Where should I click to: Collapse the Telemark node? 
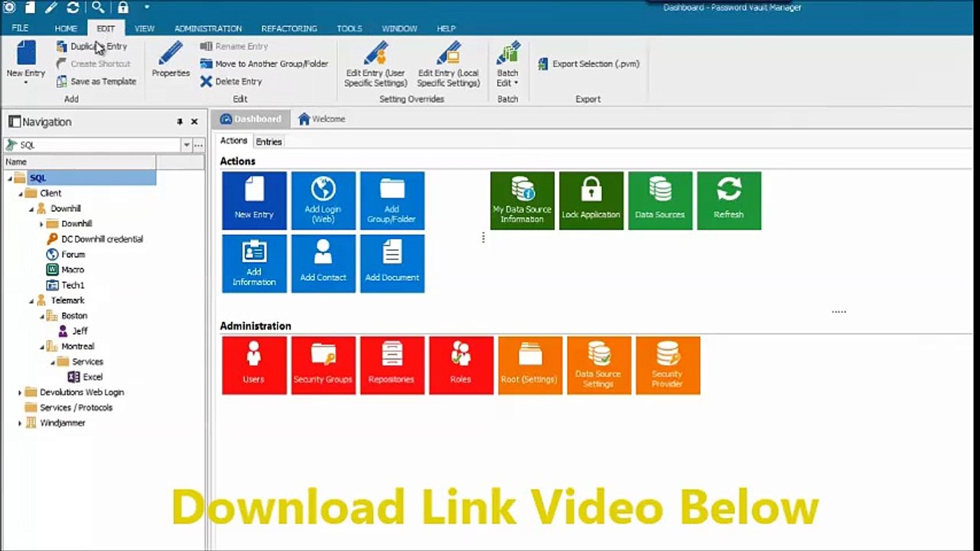31,301
